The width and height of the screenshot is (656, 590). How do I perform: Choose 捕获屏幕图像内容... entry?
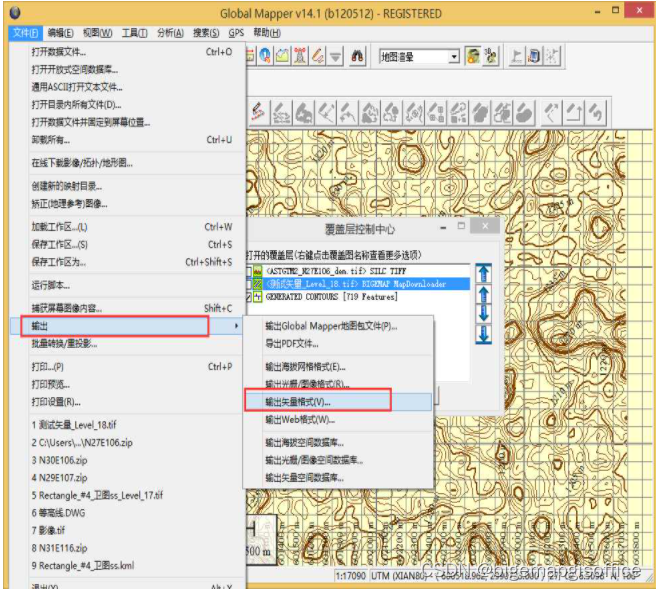click(128, 308)
